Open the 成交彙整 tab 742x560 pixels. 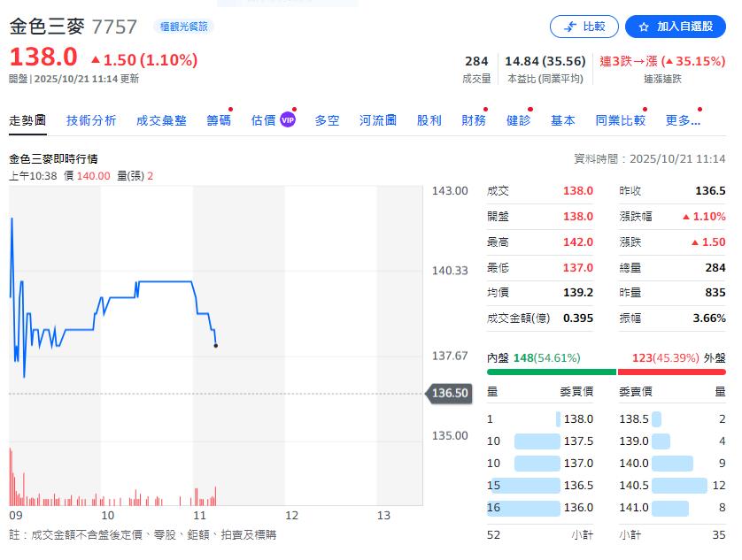point(161,120)
